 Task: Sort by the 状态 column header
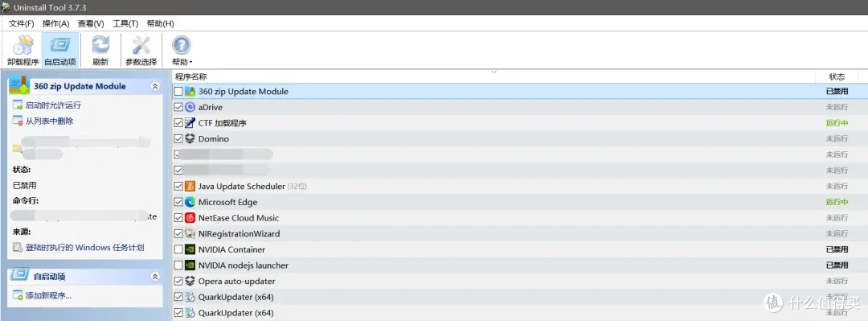837,76
